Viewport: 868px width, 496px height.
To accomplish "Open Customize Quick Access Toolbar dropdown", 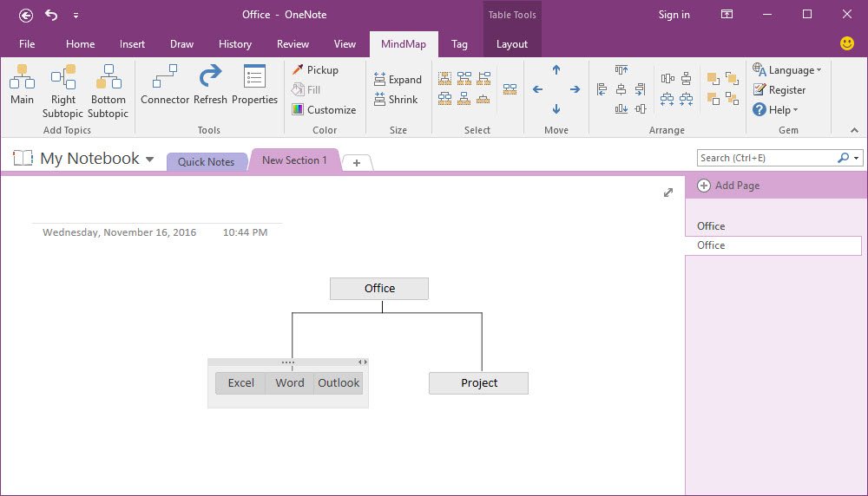I will [x=76, y=16].
